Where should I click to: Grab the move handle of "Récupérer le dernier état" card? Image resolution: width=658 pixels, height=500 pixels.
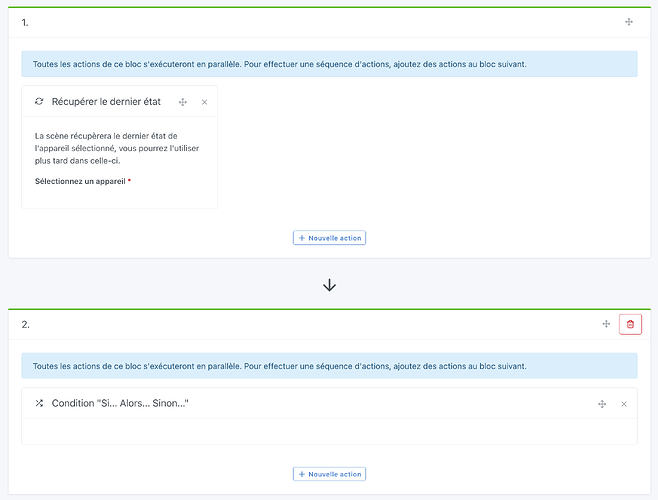pyautogui.click(x=183, y=102)
